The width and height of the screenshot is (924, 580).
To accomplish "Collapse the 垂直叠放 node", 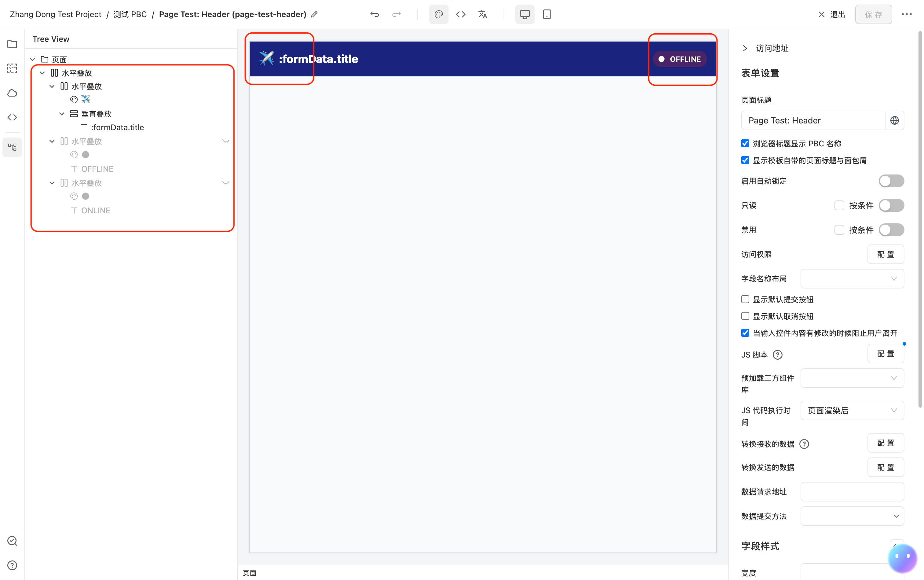I will tap(61, 114).
